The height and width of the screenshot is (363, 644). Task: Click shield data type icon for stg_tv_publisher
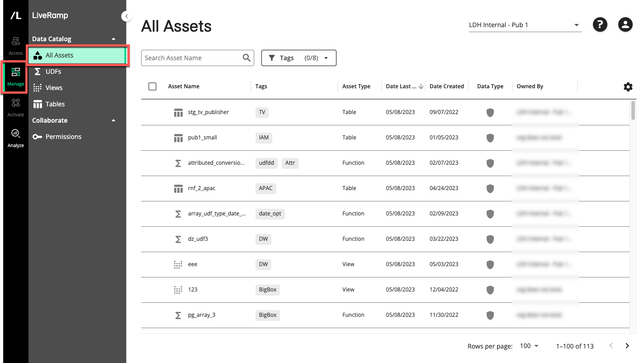[x=490, y=112]
